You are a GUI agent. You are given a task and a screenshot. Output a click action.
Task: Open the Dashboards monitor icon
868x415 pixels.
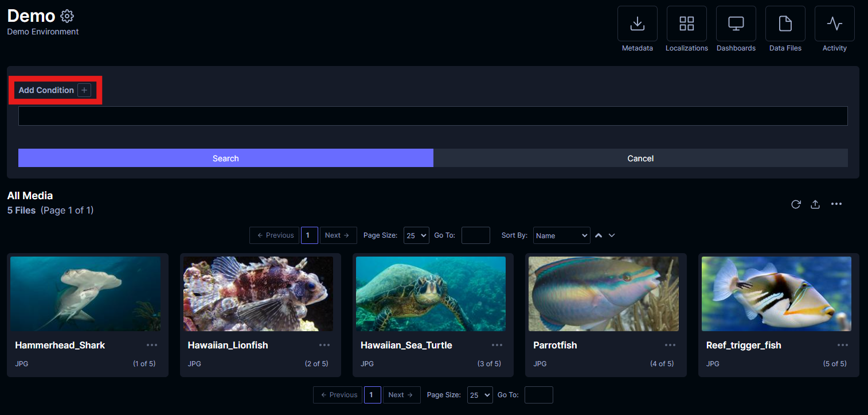pos(736,24)
